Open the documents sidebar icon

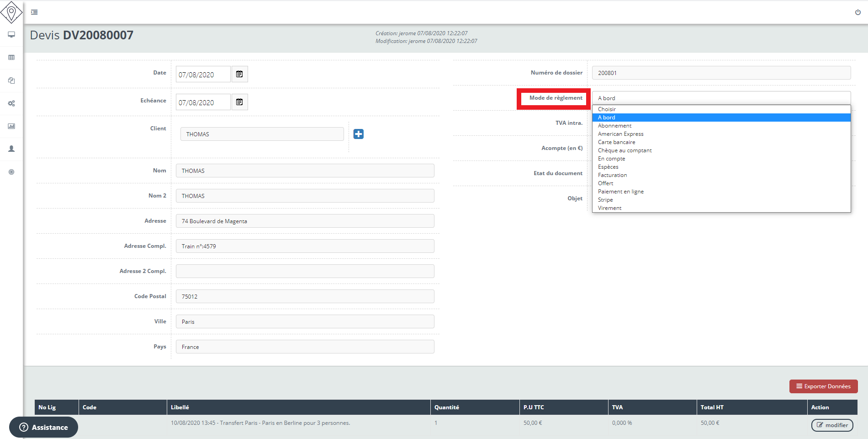click(11, 80)
